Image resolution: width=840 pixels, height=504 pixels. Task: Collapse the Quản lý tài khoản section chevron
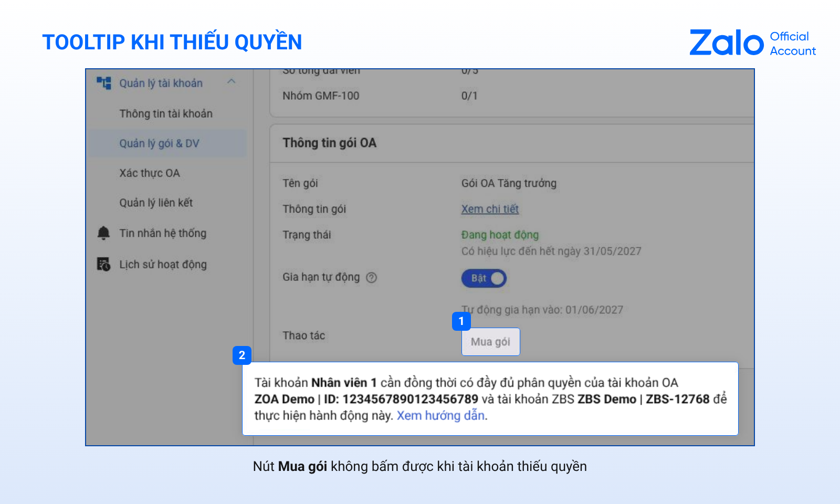click(232, 82)
